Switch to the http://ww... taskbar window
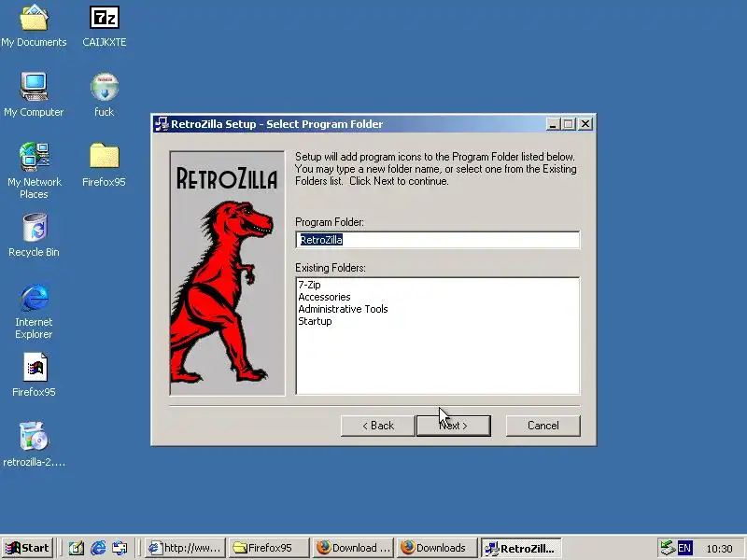Screen dimensions: 747x560 click(186, 548)
